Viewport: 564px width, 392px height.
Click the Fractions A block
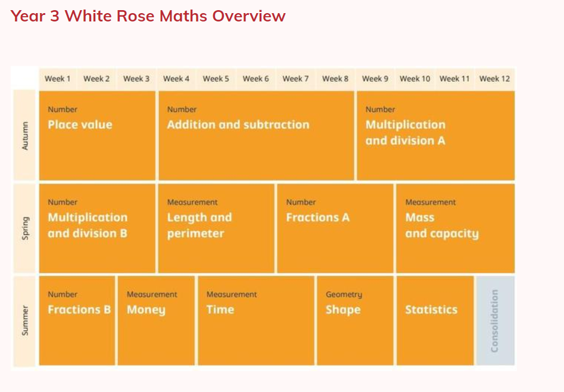coord(335,228)
